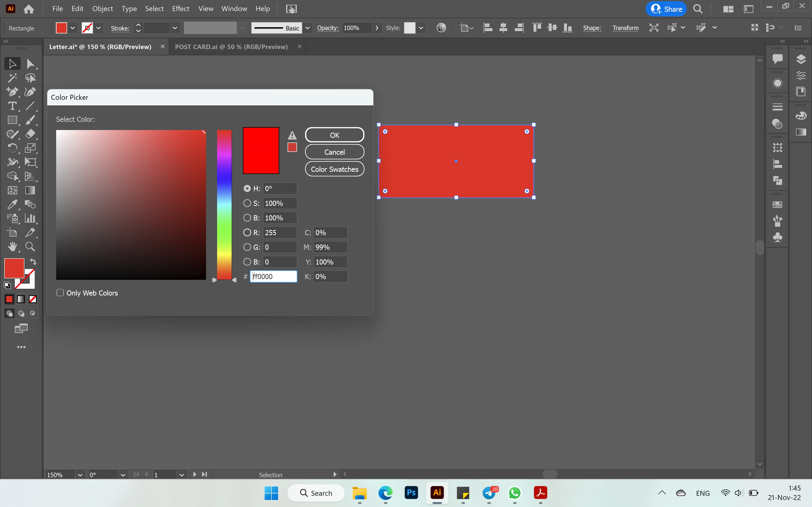Open the Style swatch dropdown
This screenshot has height=507, width=812.
(421, 28)
